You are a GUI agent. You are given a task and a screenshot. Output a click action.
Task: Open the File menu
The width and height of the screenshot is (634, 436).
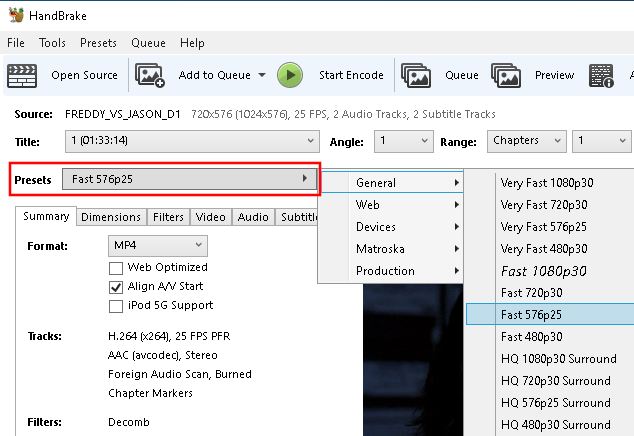pyautogui.click(x=16, y=43)
